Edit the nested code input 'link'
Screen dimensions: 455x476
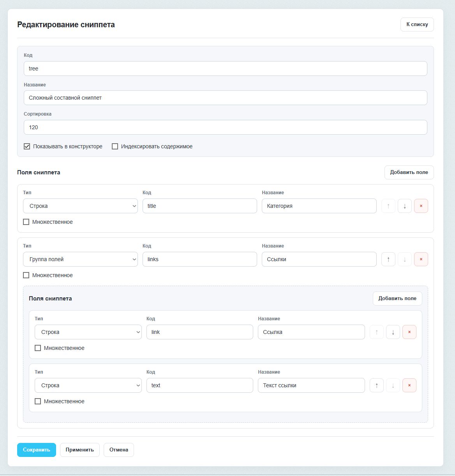coord(200,332)
